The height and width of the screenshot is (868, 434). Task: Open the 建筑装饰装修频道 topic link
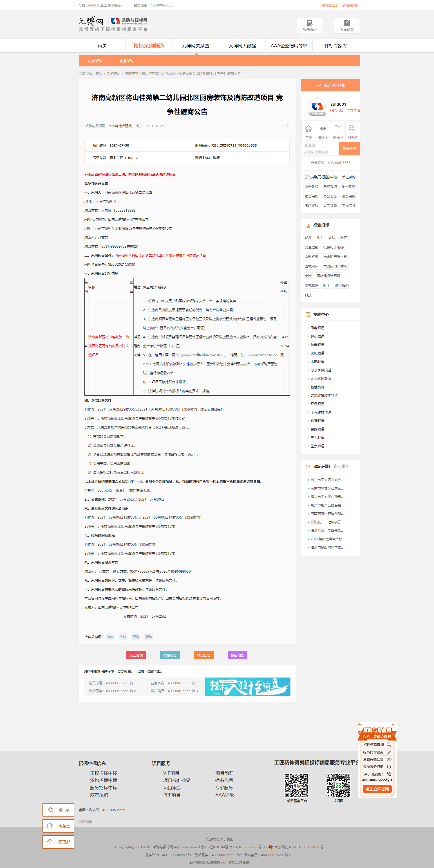pos(324,396)
